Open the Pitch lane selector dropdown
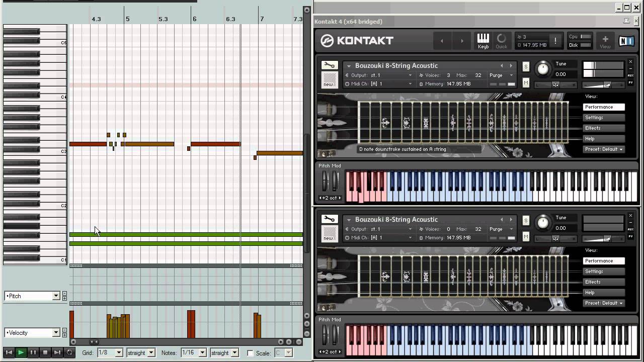 click(32, 296)
